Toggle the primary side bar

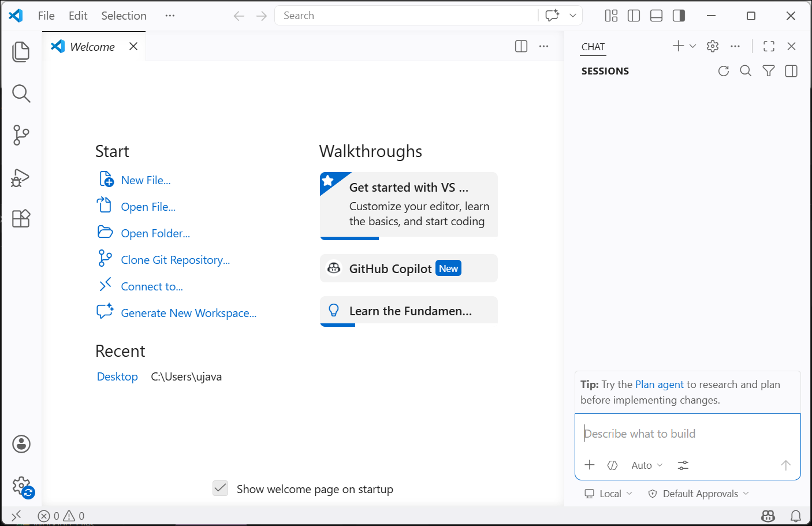(634, 16)
